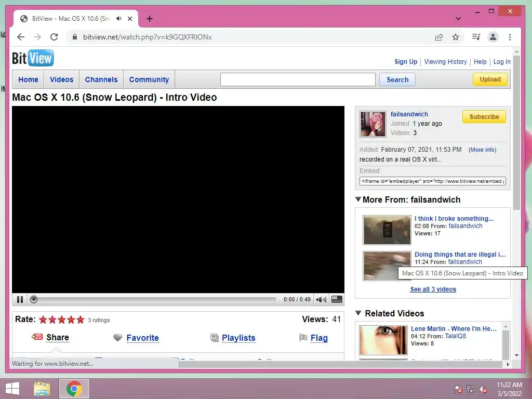Open the Community tab

149,79
